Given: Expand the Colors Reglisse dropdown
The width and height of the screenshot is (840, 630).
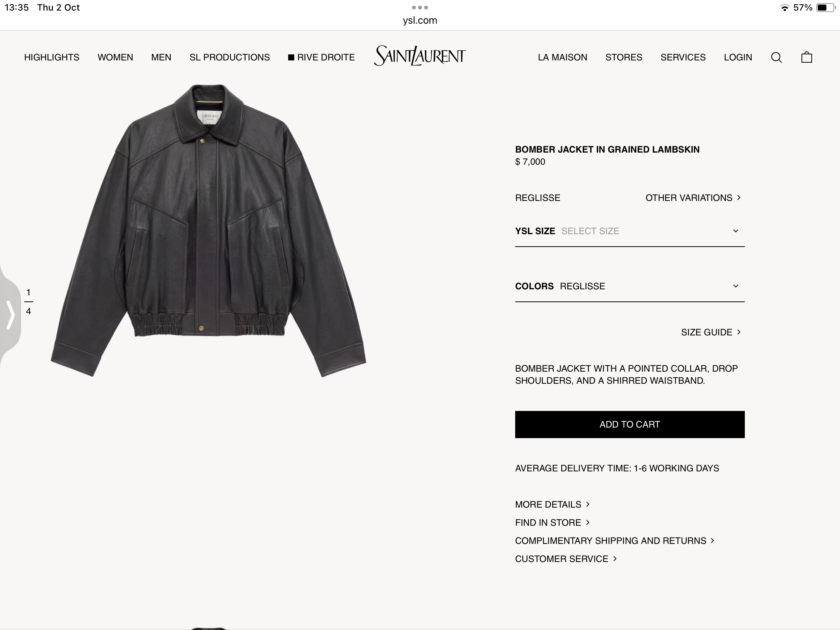Looking at the screenshot, I should click(x=630, y=286).
